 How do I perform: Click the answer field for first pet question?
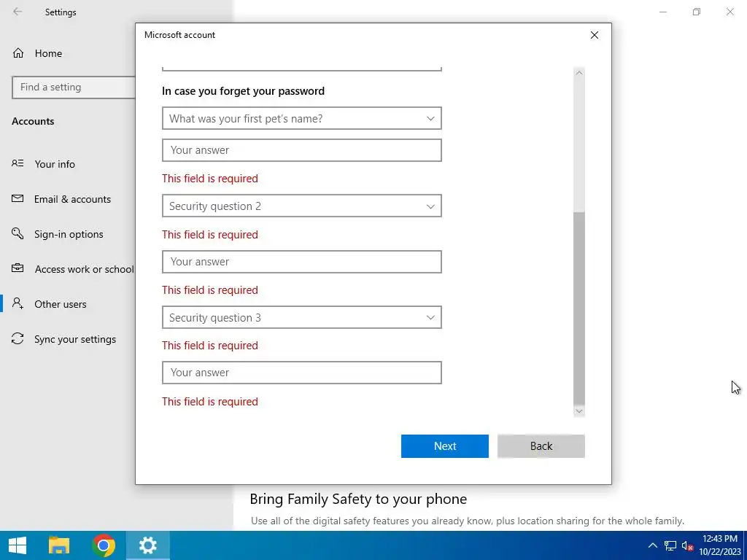pos(301,150)
